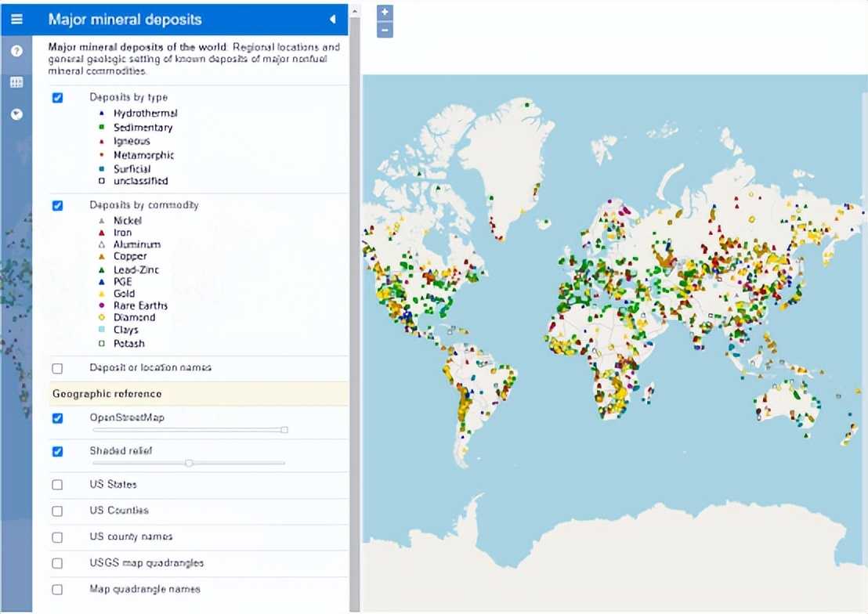Click the Gold yellow triangle legend icon
This screenshot has height=614, width=868.
(101, 294)
